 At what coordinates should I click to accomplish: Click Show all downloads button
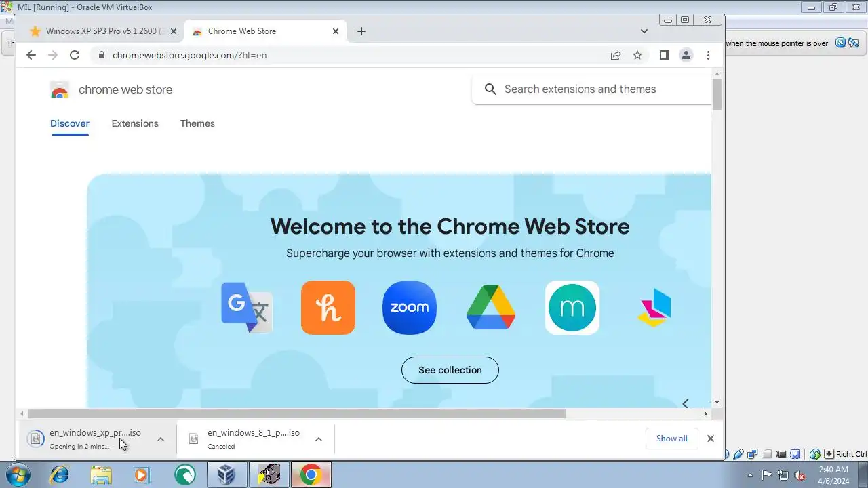(x=671, y=439)
